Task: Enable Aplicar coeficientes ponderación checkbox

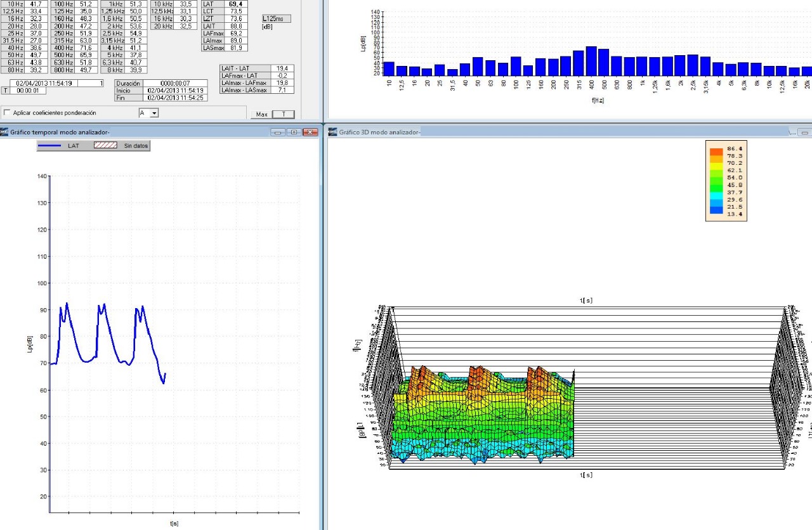Action: [8, 113]
